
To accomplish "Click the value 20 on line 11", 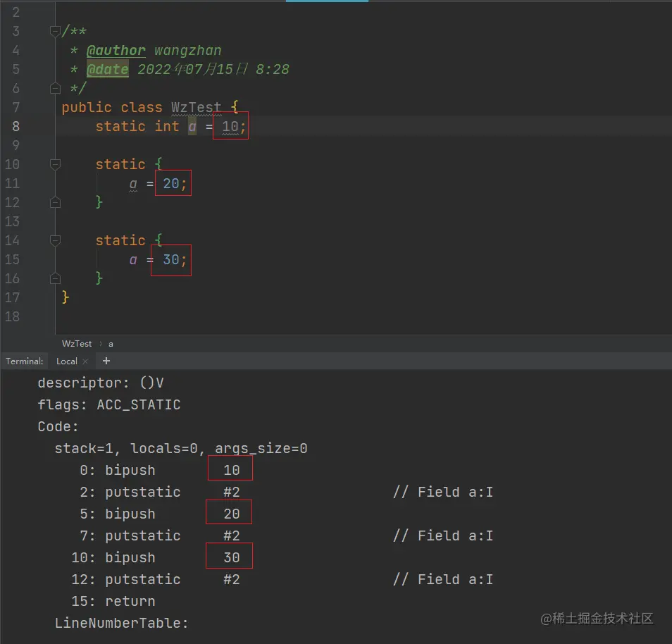I will (171, 183).
